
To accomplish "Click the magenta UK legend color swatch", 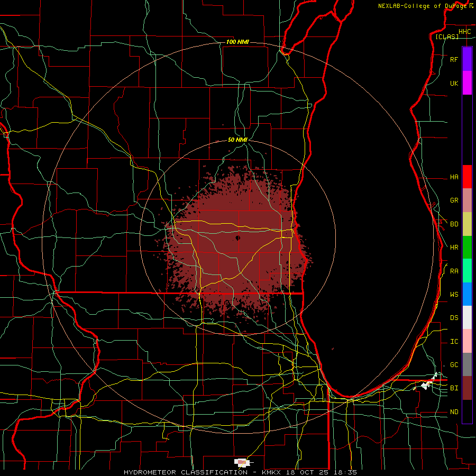I will [x=467, y=83].
